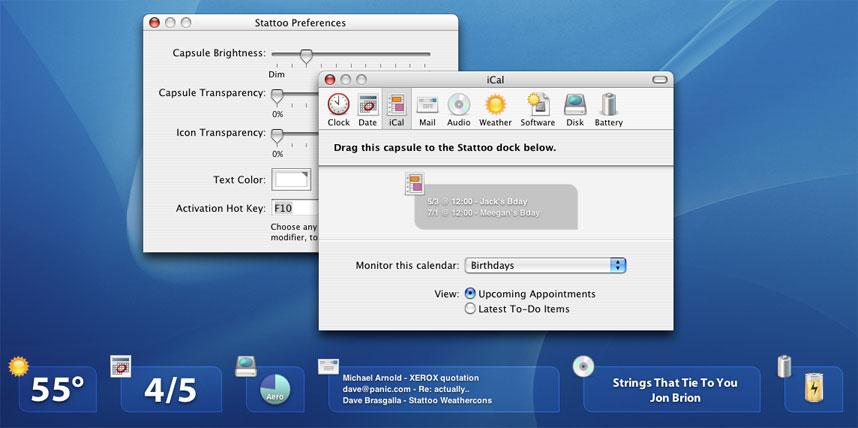Click the Capsule Brightness slider knob
The width and height of the screenshot is (858, 428).
pos(305,56)
